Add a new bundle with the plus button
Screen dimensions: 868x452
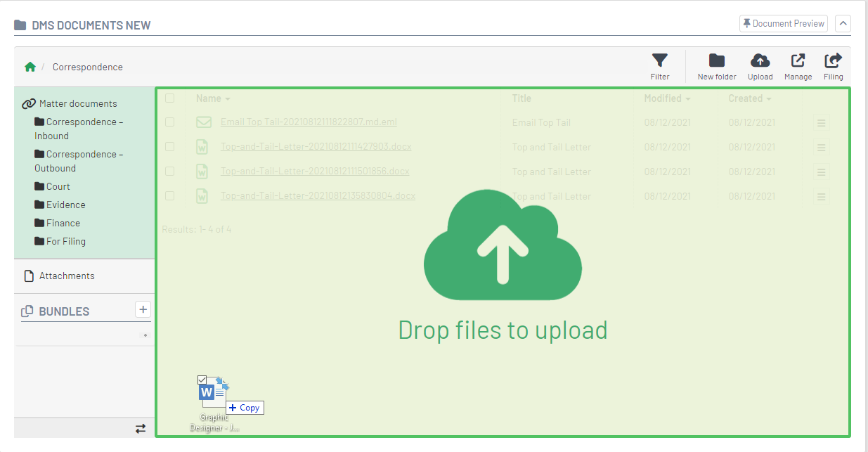[143, 309]
